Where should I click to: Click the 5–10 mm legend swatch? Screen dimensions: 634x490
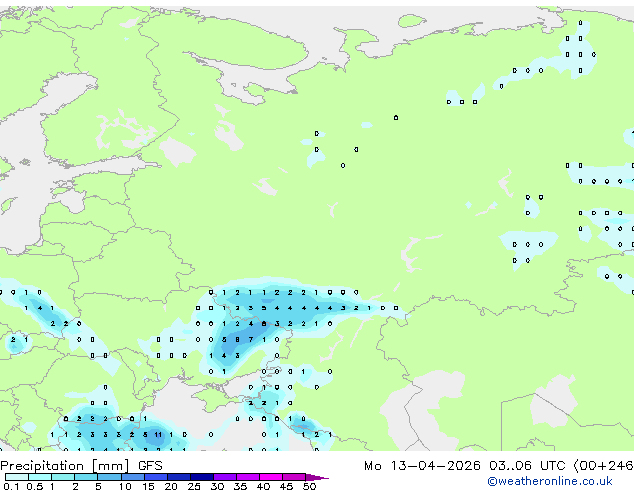tap(109, 477)
